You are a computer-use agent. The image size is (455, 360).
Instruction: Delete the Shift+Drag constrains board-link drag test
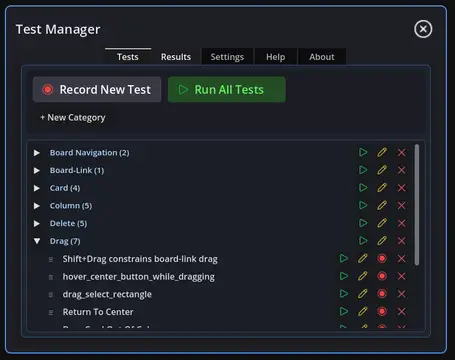pyautogui.click(x=401, y=258)
